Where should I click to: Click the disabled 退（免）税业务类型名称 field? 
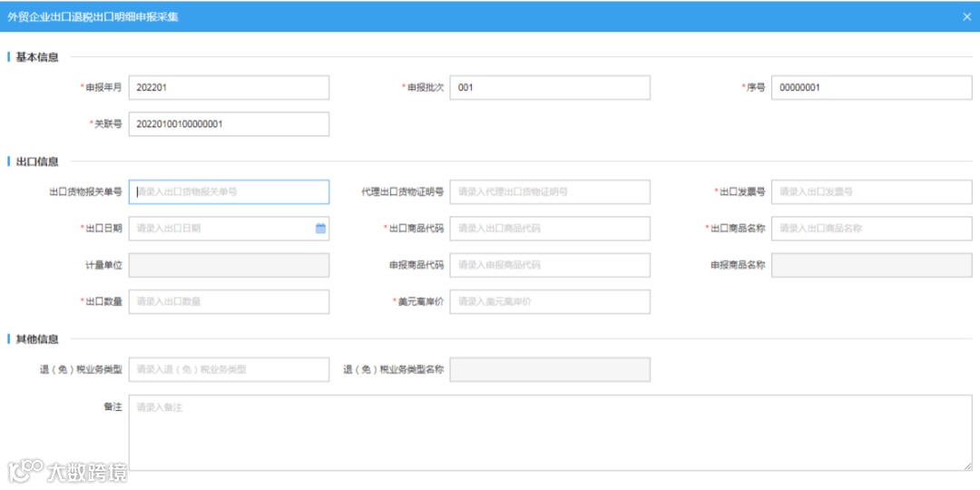pyautogui.click(x=550, y=369)
